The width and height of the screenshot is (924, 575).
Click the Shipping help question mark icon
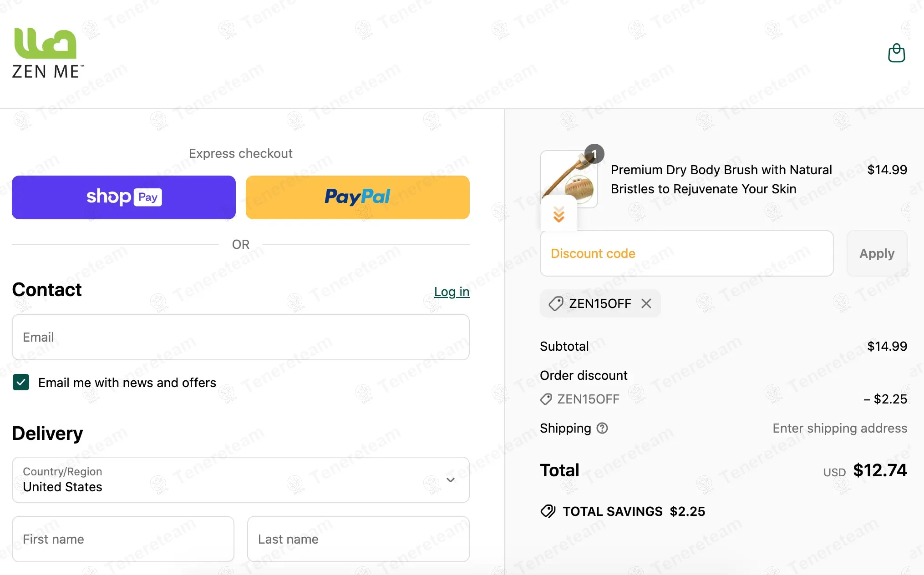(x=602, y=428)
